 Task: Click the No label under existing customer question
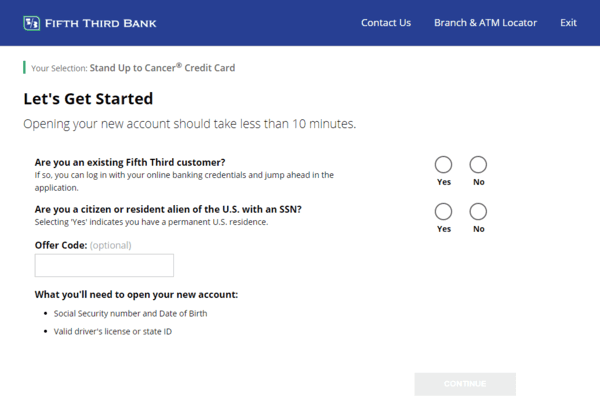point(478,183)
